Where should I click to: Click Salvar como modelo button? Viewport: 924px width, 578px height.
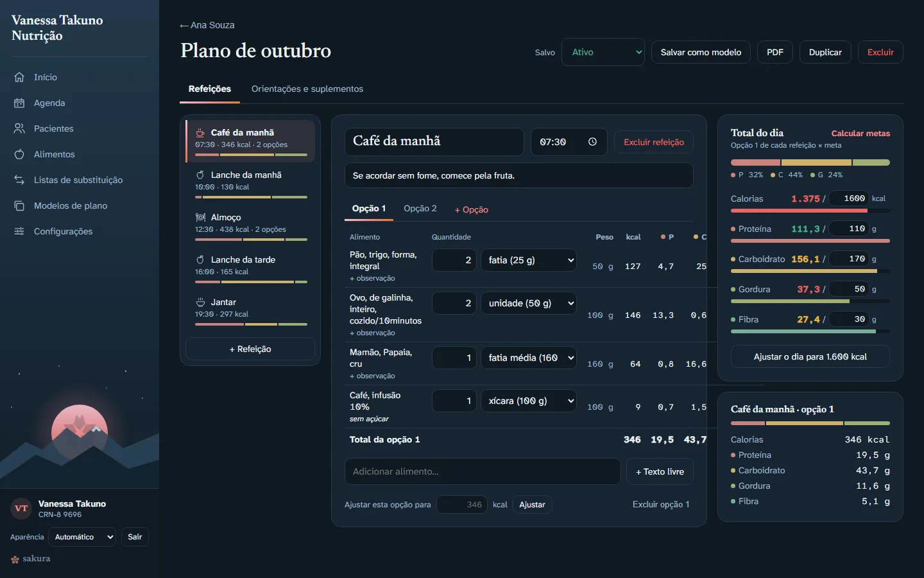[x=701, y=52]
